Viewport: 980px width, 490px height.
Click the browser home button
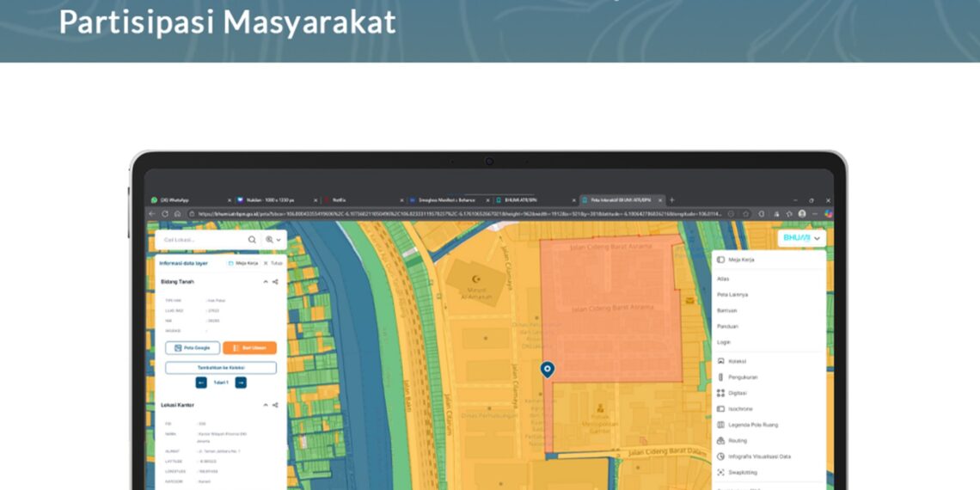point(177,214)
